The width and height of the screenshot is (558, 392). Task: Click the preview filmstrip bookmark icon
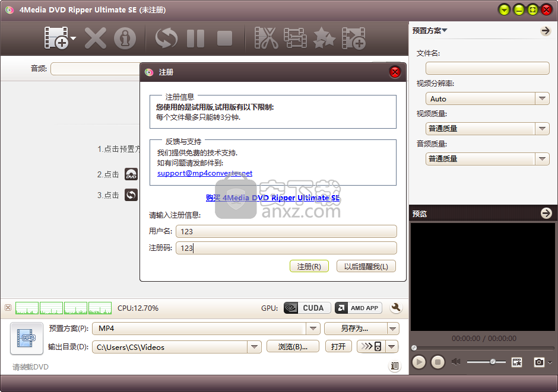516,362
